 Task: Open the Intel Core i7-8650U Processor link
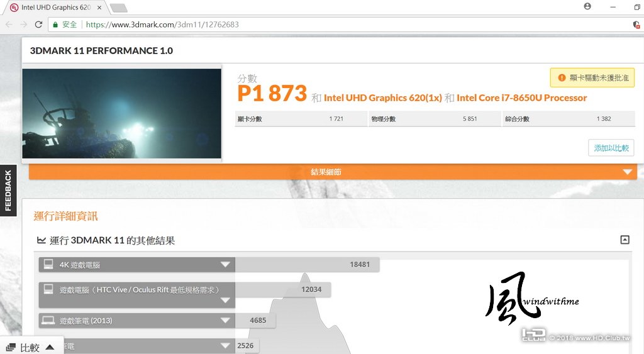point(521,97)
